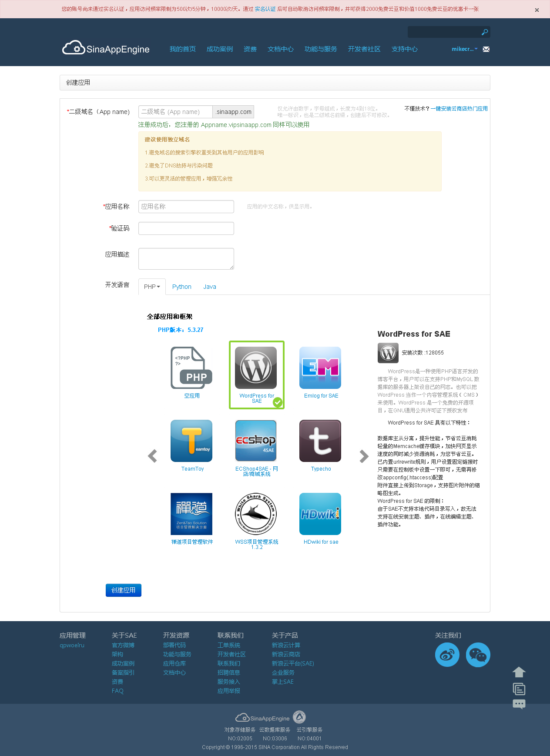The image size is (550, 756).
Task: Open 掌上SAE footer link
Action: point(283,682)
